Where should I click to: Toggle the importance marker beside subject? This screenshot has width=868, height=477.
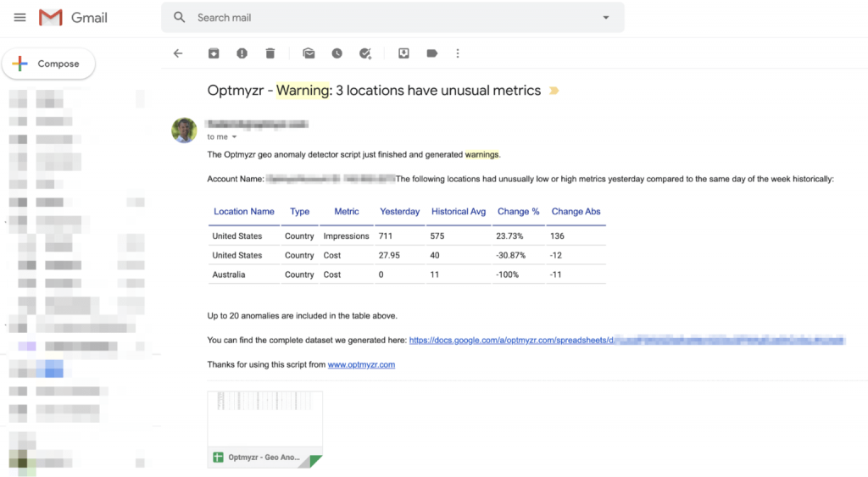pyautogui.click(x=554, y=91)
